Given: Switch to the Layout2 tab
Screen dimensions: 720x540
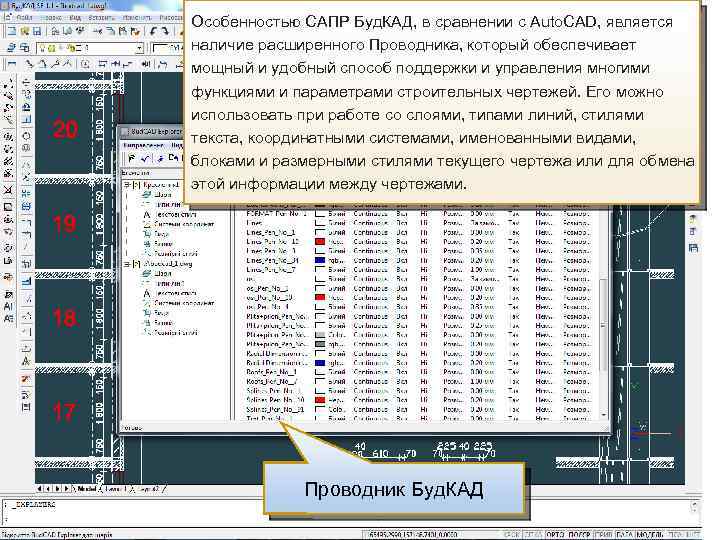Looking at the screenshot, I should pyautogui.click(x=148, y=489).
